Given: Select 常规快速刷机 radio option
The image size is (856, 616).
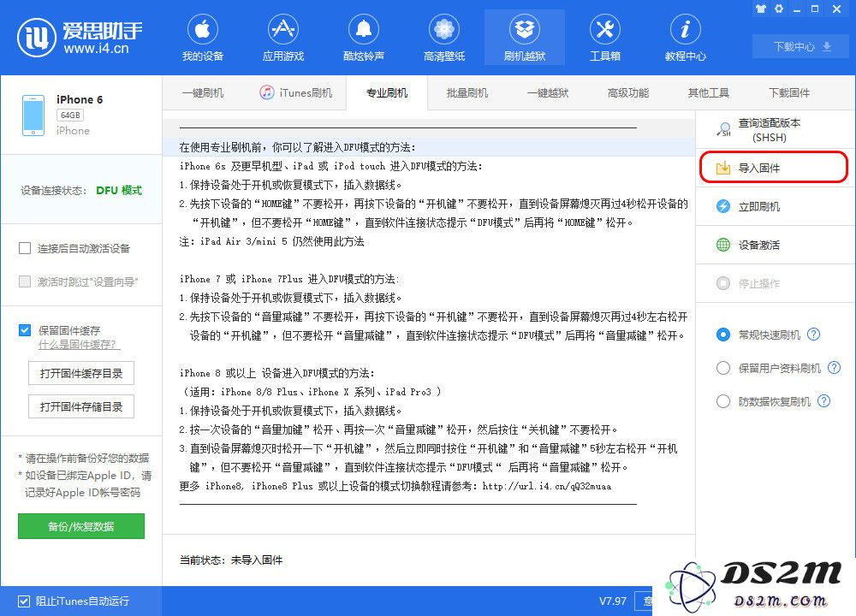Looking at the screenshot, I should coord(722,335).
